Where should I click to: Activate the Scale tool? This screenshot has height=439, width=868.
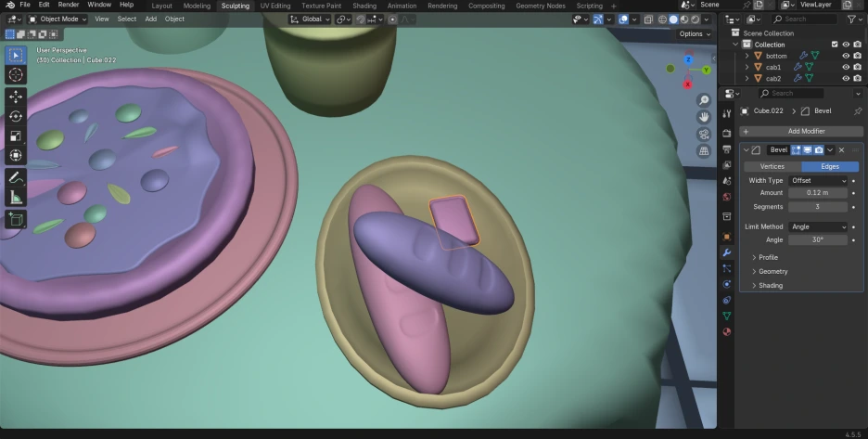pyautogui.click(x=16, y=136)
